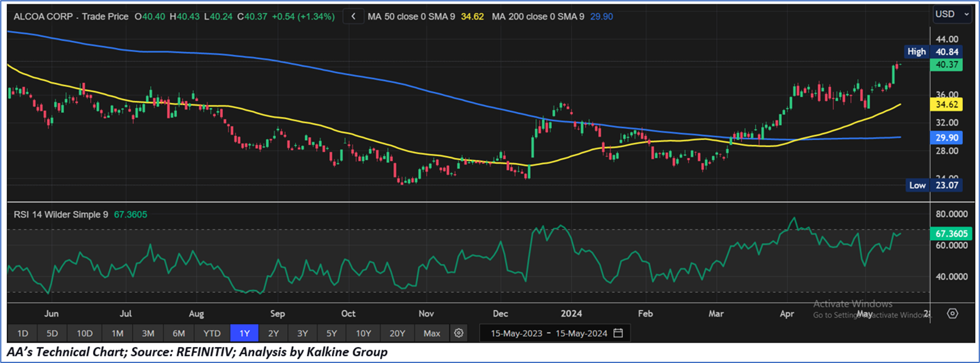Image resolution: width=980 pixels, height=363 pixels.
Task: Show the Max time range
Action: click(x=431, y=333)
